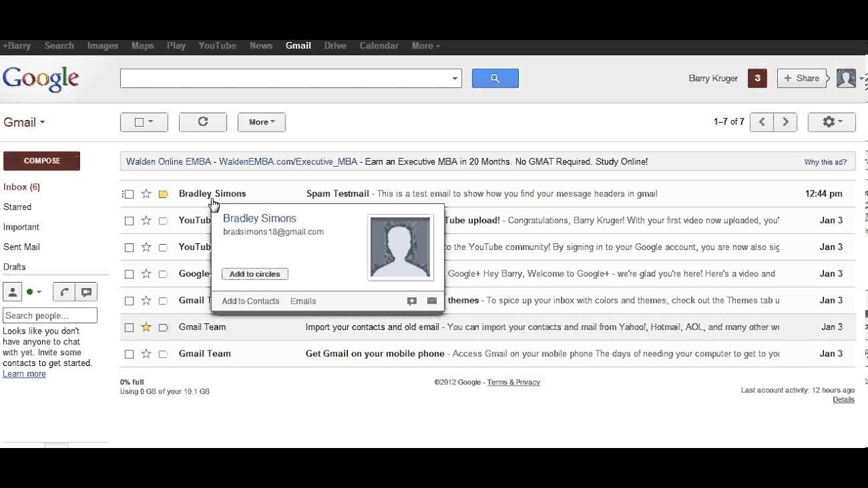Image resolution: width=868 pixels, height=488 pixels.
Task: Star the YouTube upload email
Action: tap(146, 220)
